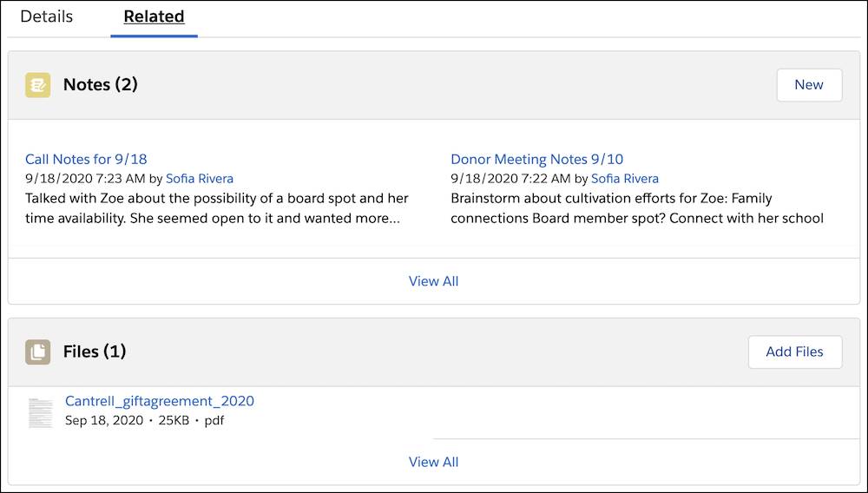Open Sofia Rivera under Call Notes
Image resolution: width=868 pixels, height=493 pixels.
click(200, 179)
